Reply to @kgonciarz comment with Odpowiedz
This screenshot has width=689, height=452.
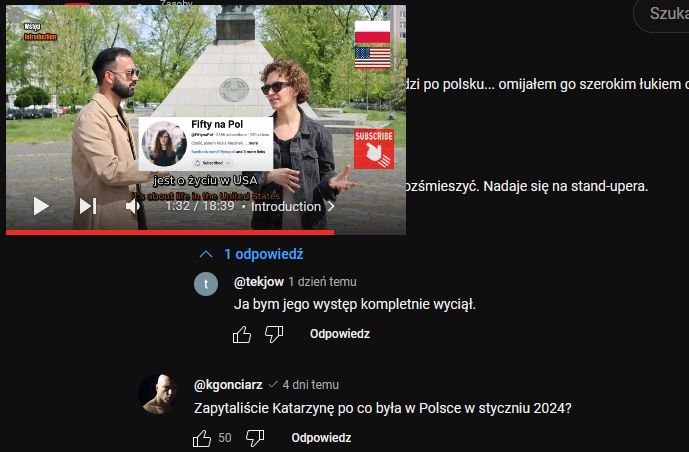321,438
